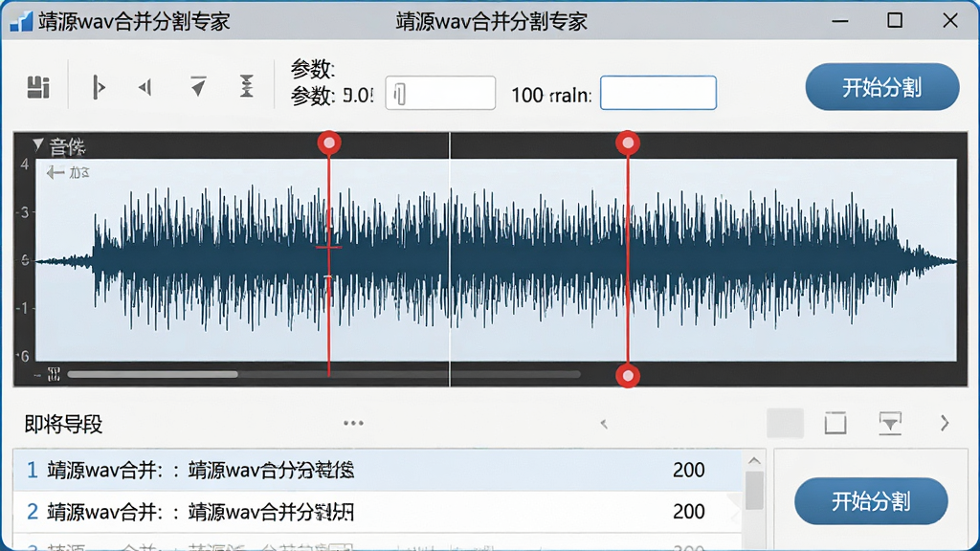Select list row 2 靖源wav合并
Screen dimensions: 980x551
click(x=377, y=512)
